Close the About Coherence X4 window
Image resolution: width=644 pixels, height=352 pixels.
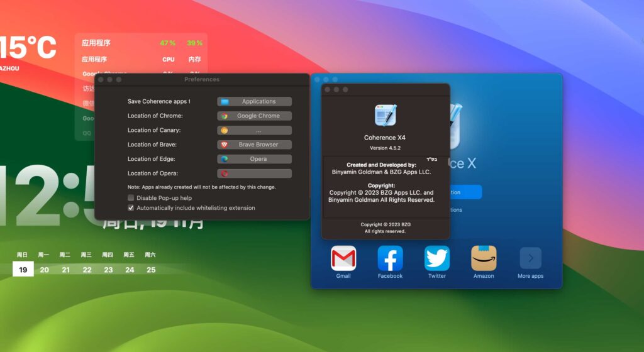tap(327, 89)
